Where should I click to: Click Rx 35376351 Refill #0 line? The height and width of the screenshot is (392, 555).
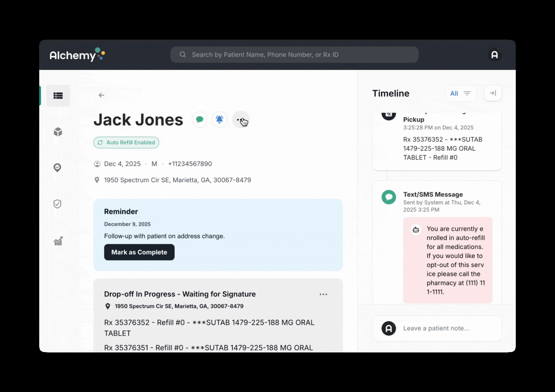209,348
